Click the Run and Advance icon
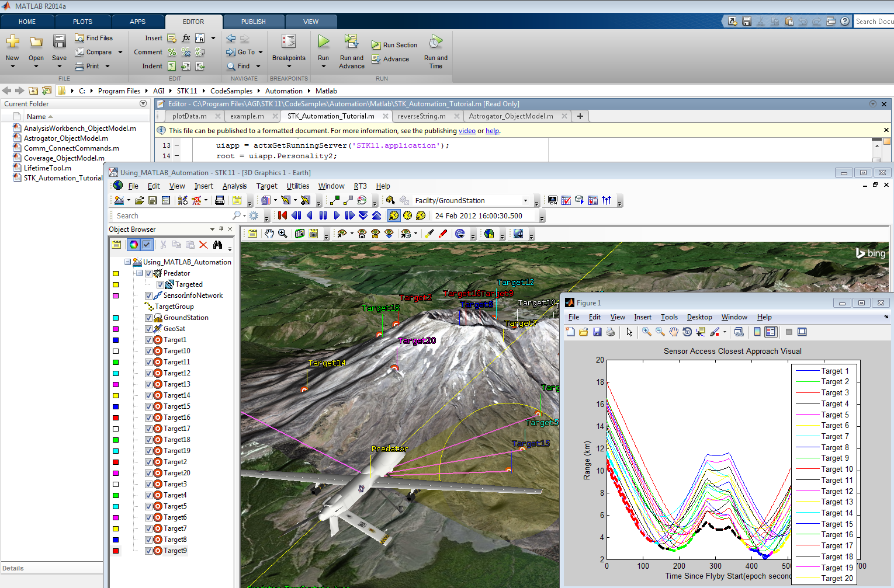894x588 pixels. (x=351, y=41)
